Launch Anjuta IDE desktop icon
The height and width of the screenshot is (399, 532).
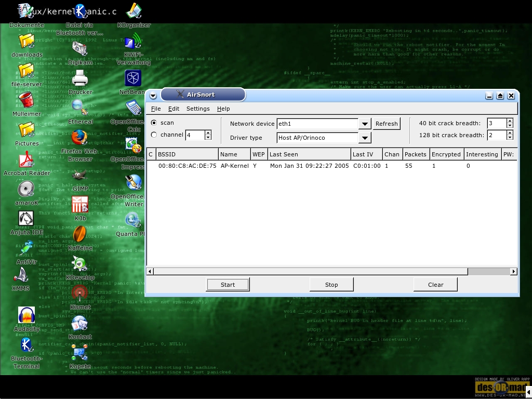point(26,219)
